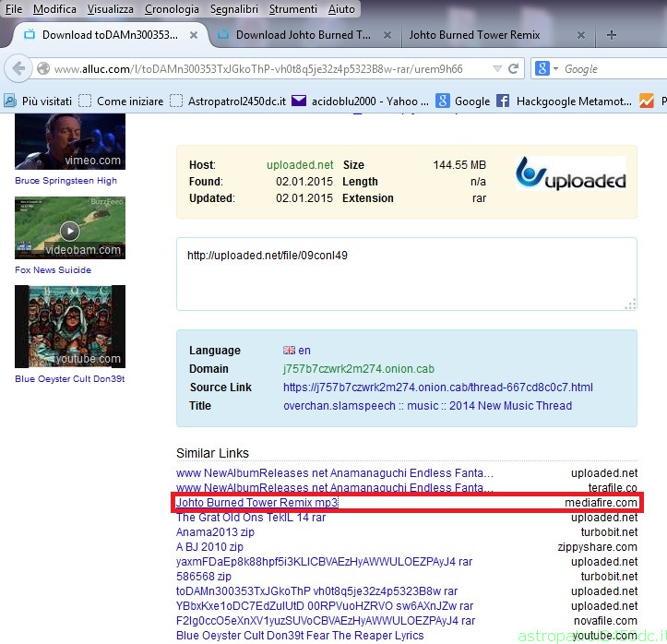Click the uploaded logo image
This screenshot has height=644, width=667.
tap(571, 173)
